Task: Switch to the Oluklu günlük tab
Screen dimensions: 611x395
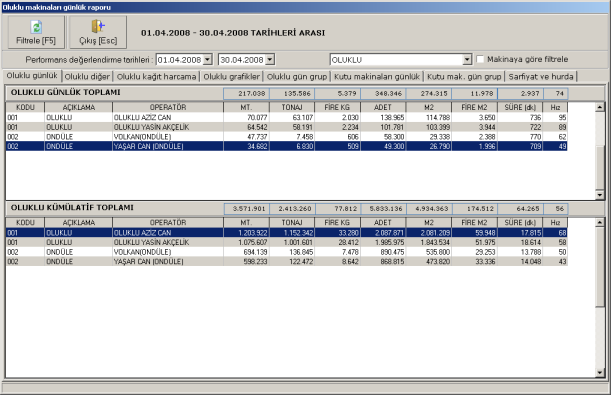Action: coord(32,76)
